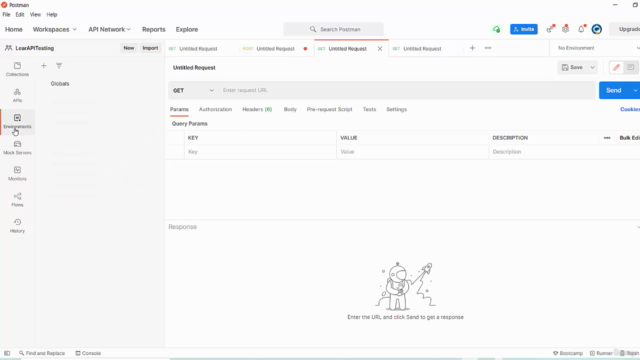Viewport: 640px width, 360px height.
Task: Open the Cookies link
Action: click(630, 109)
